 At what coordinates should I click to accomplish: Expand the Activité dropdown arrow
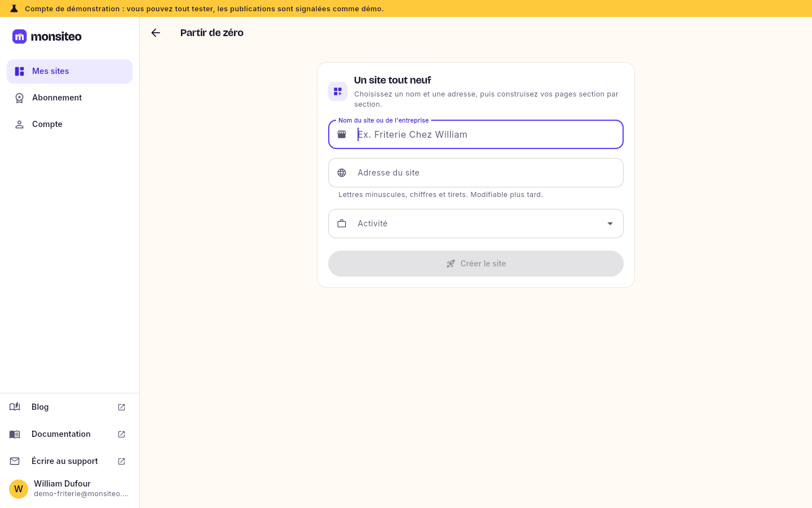tap(610, 224)
